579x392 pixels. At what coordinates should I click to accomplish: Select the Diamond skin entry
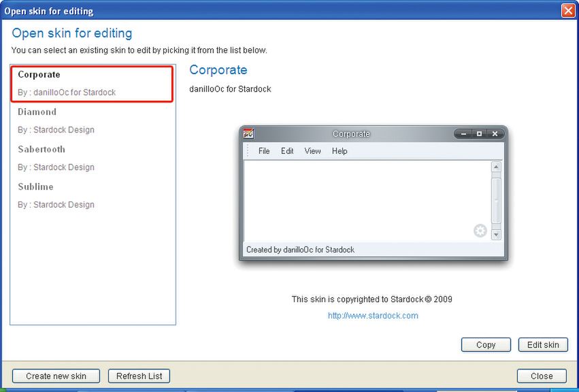tap(92, 121)
